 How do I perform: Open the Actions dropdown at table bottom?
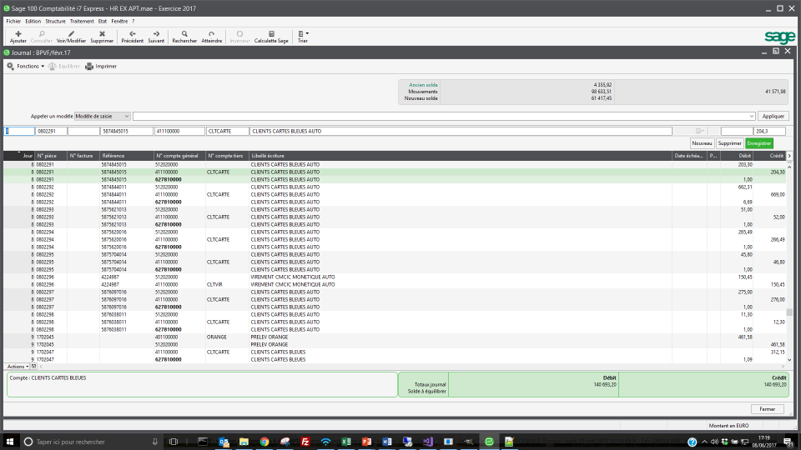tap(17, 366)
